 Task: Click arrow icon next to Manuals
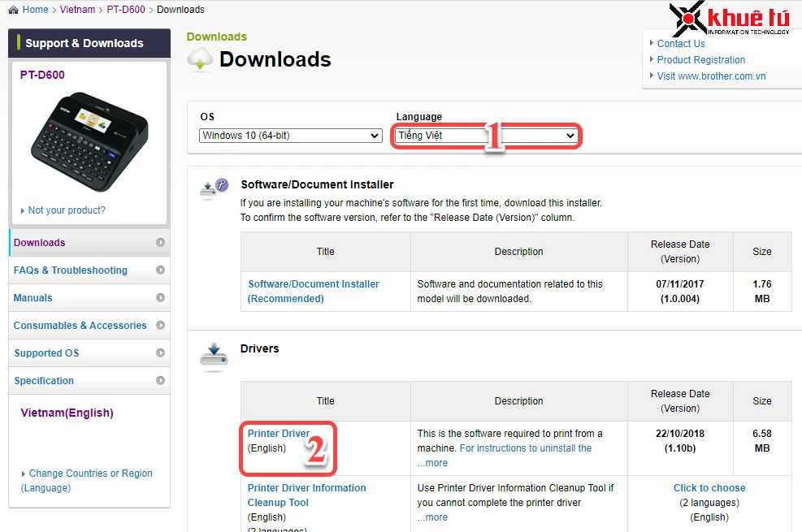pos(160,298)
